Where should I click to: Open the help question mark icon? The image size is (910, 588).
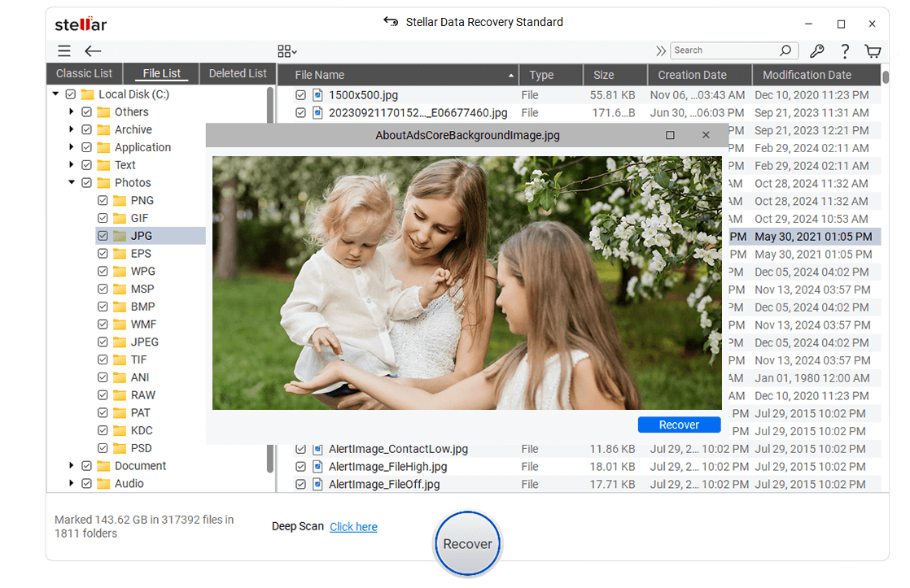click(x=845, y=50)
